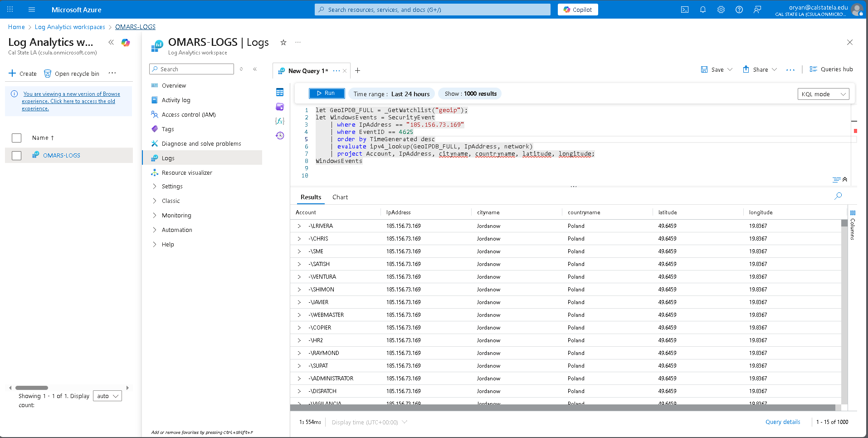Click the top search resources field
Image resolution: width=868 pixels, height=438 pixels.
(433, 10)
